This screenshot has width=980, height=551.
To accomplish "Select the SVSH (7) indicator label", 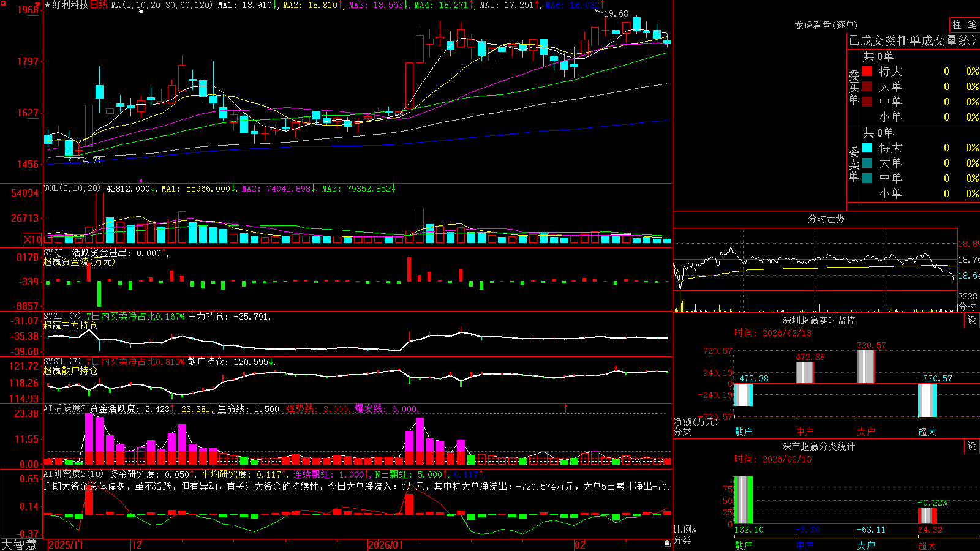I will click(62, 362).
